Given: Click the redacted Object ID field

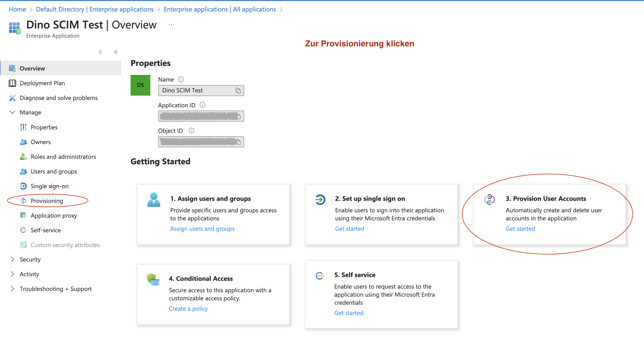Looking at the screenshot, I should [201, 142].
